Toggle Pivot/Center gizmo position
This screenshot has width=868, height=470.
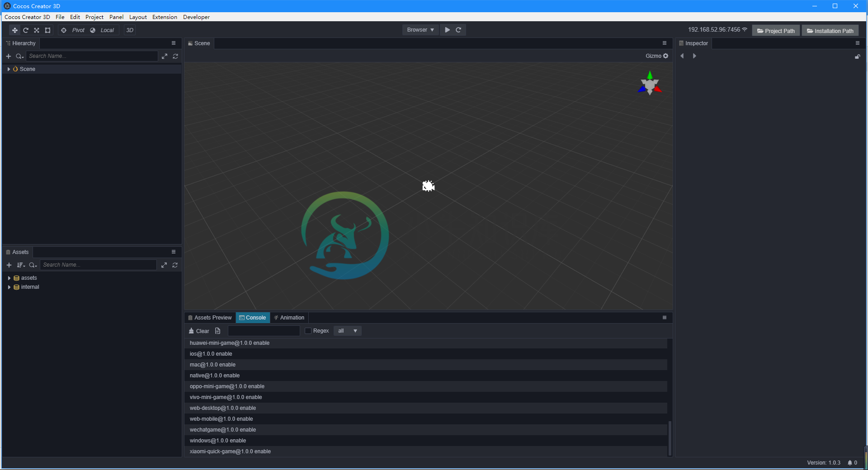73,30
